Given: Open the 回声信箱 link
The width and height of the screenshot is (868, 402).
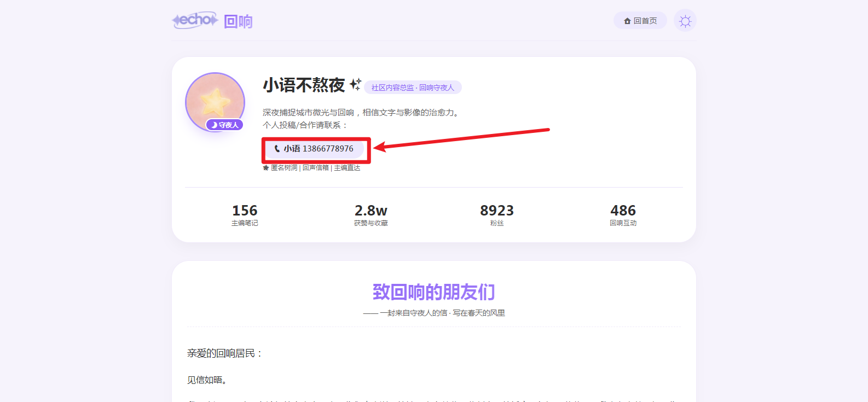Looking at the screenshot, I should [316, 168].
